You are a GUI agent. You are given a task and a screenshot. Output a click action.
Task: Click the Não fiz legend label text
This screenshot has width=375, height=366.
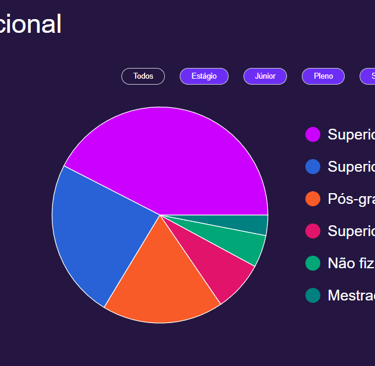(351, 263)
